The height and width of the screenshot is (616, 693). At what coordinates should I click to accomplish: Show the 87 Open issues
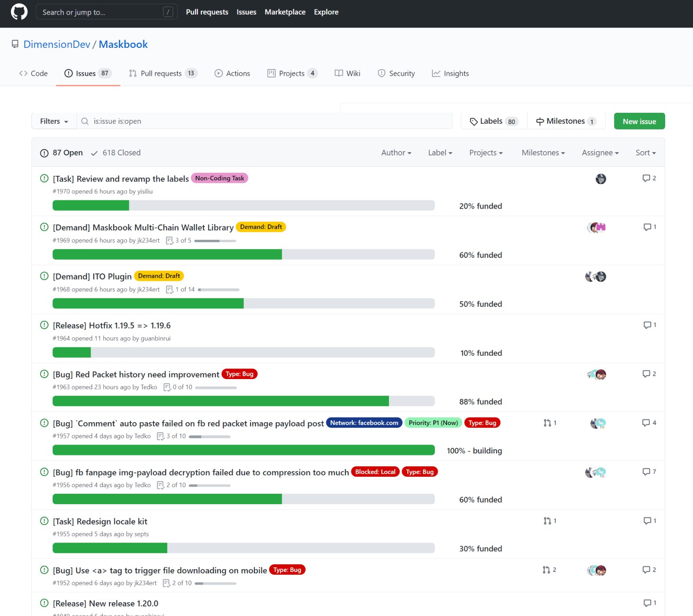click(62, 153)
